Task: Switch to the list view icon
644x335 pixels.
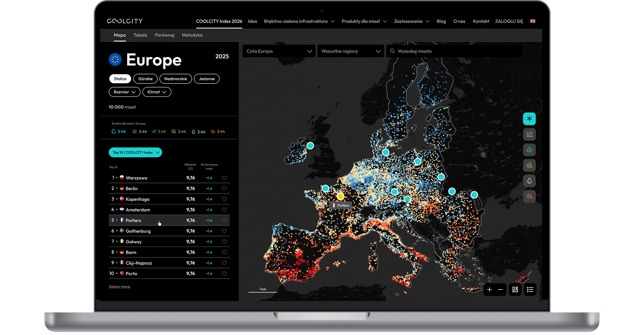Action: point(530,289)
